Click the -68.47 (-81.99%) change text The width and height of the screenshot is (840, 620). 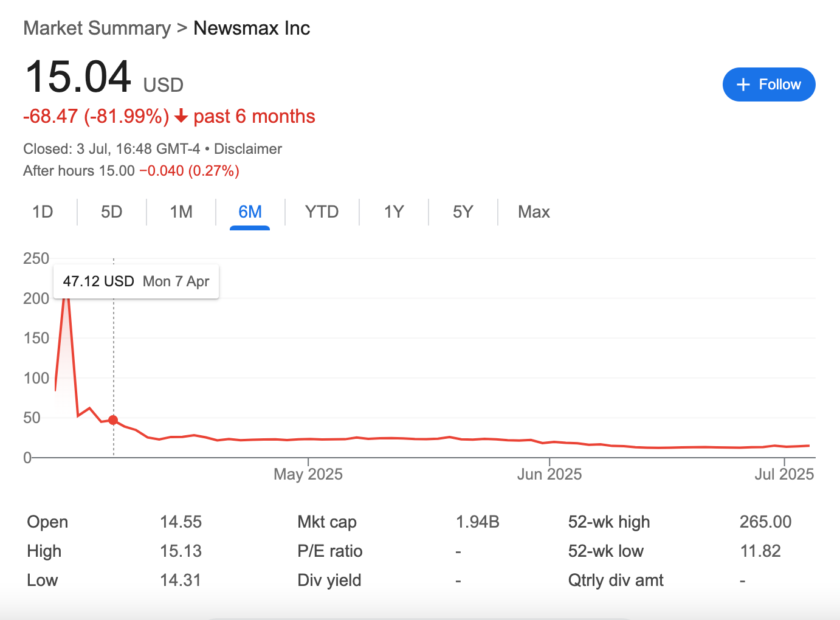tap(96, 116)
